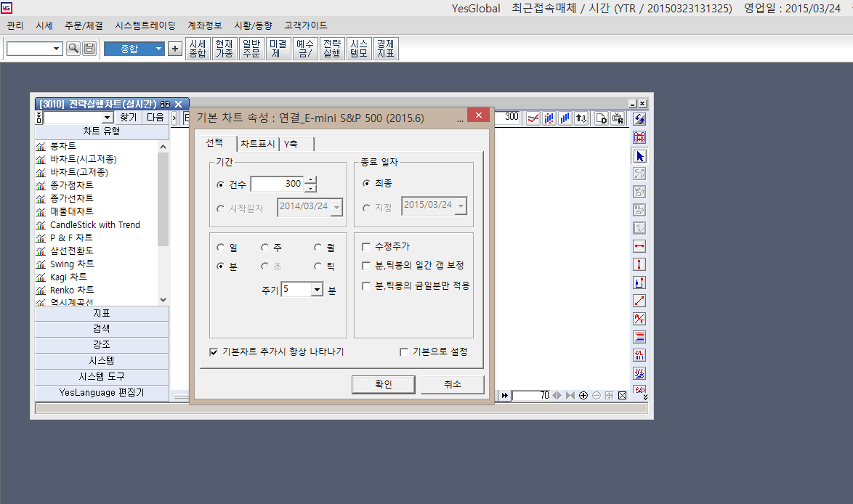This screenshot has width=853, height=504.
Task: Click the save layout icon beside the magnifier
Action: [x=89, y=49]
